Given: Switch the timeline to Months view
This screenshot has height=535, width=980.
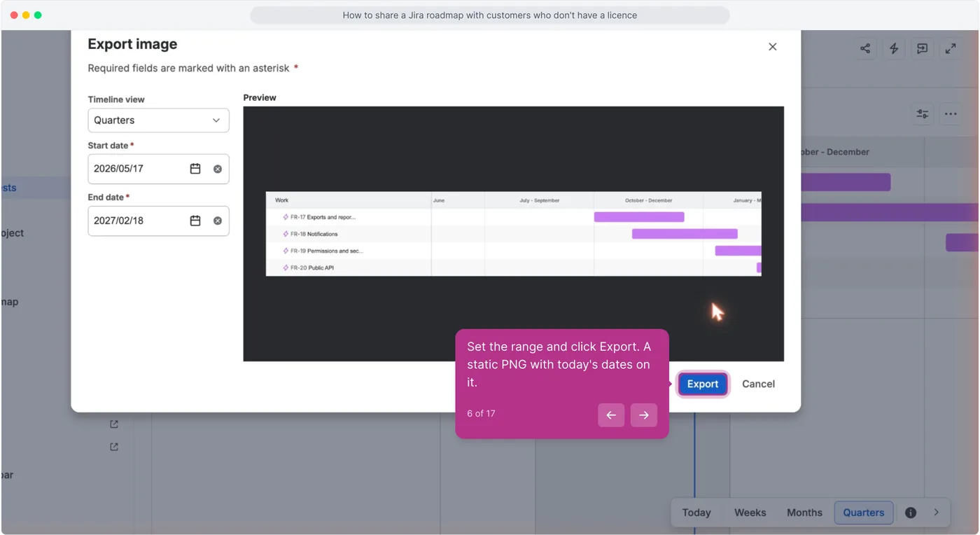Looking at the screenshot, I should click(804, 513).
